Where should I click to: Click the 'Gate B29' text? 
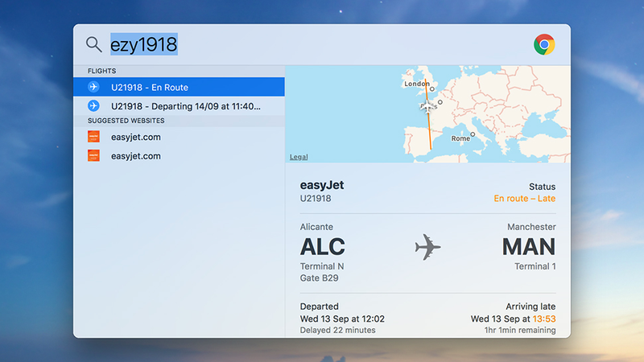319,278
